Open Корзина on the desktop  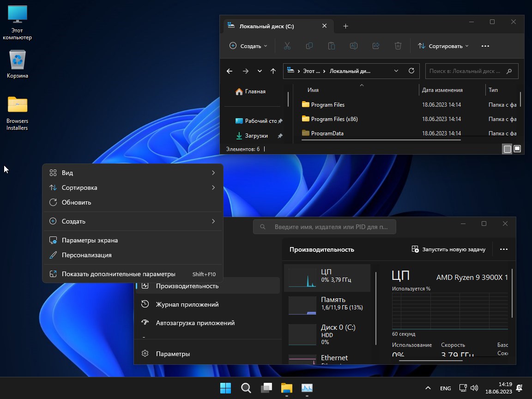click(x=17, y=60)
